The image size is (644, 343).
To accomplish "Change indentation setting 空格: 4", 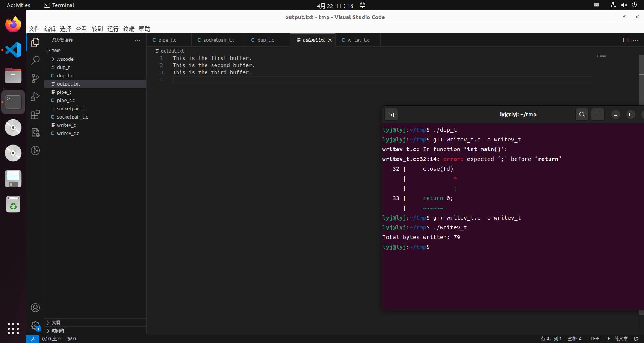I will [574, 338].
